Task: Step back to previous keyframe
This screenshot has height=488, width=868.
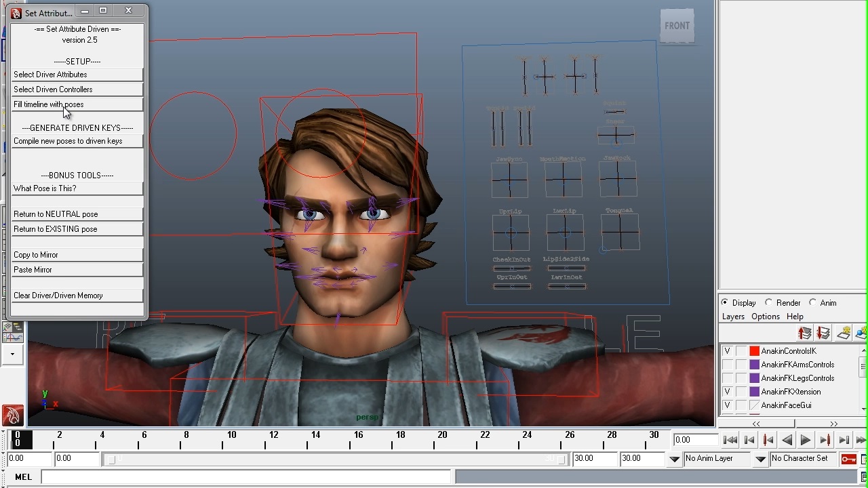Action: pyautogui.click(x=768, y=440)
